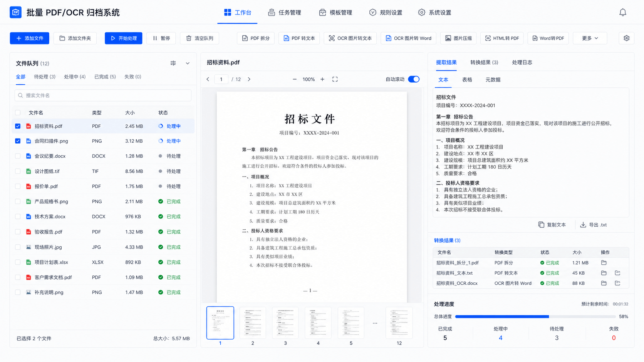
Task: Check 产品规格书.png checkbox
Action: click(x=18, y=201)
